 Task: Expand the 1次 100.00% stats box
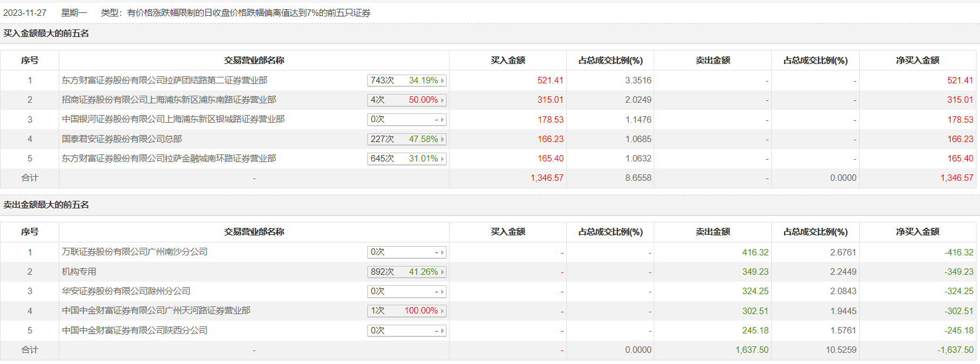[x=407, y=311]
